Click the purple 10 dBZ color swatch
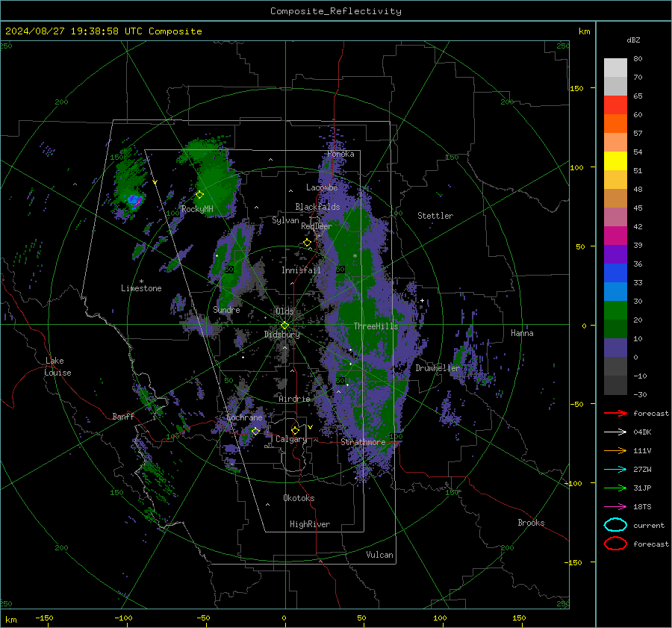The image size is (672, 628). [x=615, y=348]
